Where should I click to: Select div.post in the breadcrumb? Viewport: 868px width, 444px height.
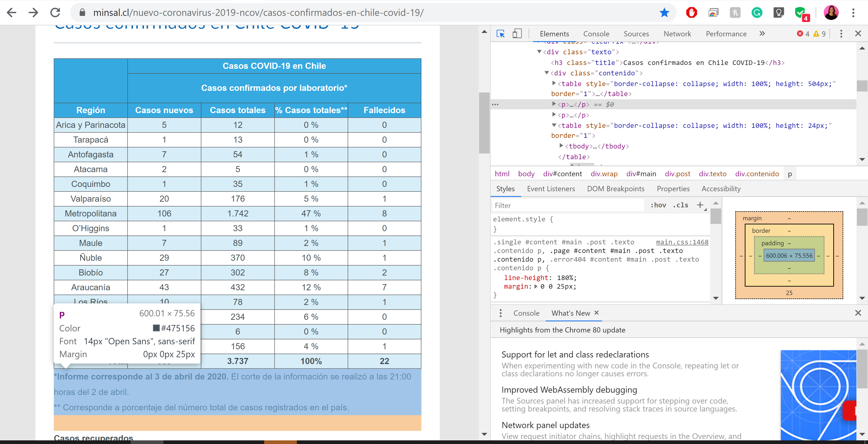pyautogui.click(x=677, y=174)
